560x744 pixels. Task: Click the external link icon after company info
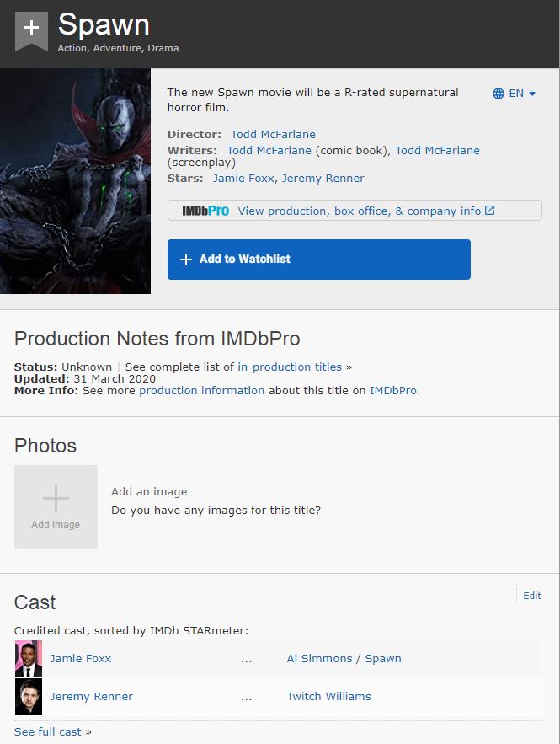click(490, 211)
